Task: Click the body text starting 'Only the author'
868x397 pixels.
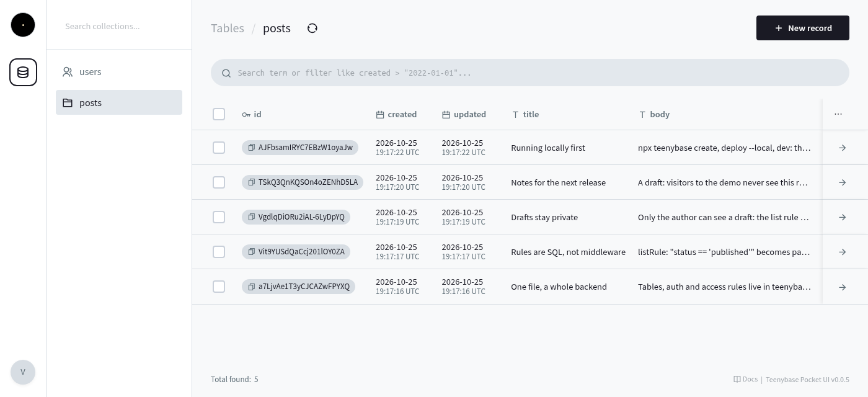Action: (x=724, y=217)
